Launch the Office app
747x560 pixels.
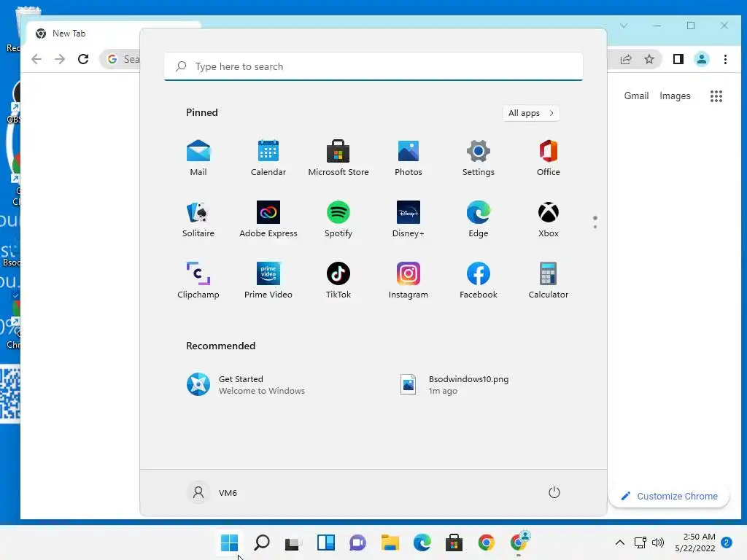tap(549, 158)
